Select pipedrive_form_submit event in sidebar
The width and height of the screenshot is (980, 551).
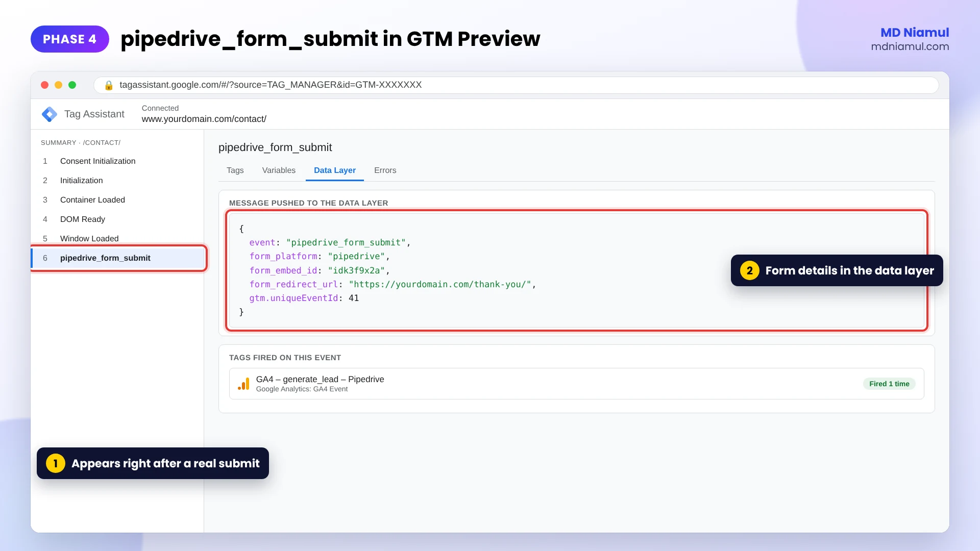[118, 258]
